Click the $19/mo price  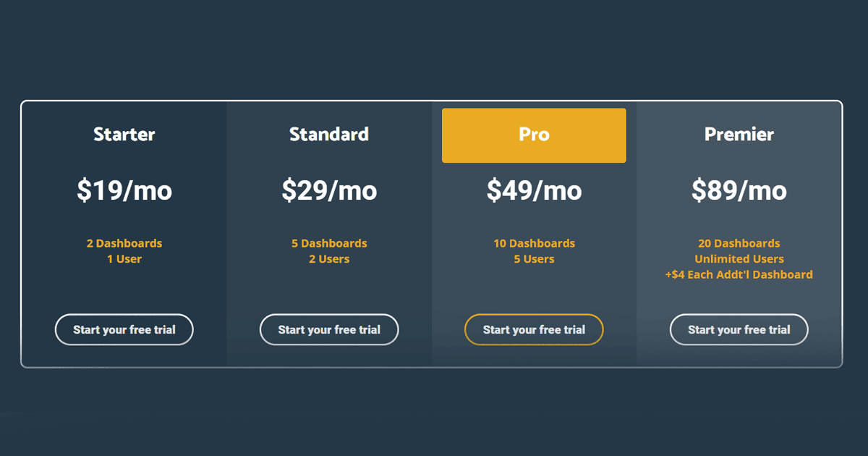(x=124, y=190)
